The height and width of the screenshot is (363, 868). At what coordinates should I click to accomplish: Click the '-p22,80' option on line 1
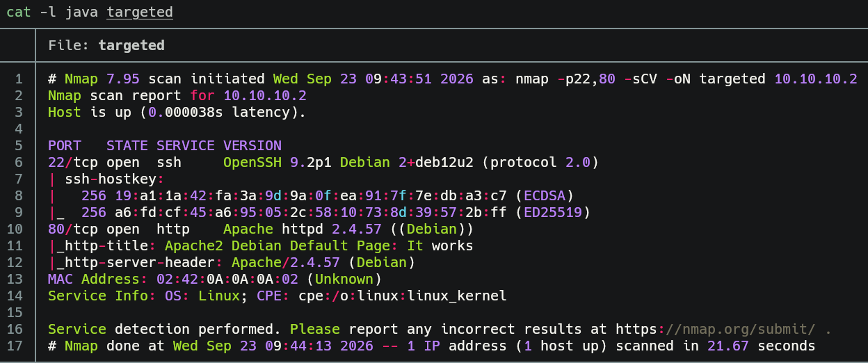(586, 79)
